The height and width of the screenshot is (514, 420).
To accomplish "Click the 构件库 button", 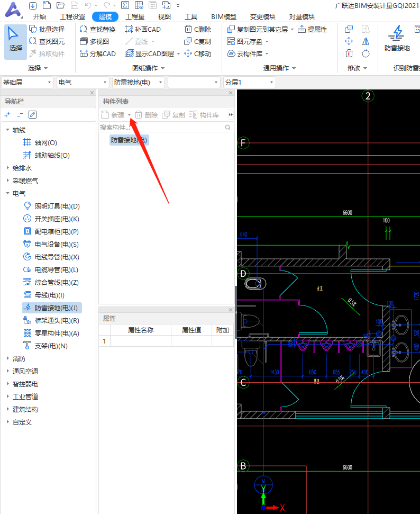I will click(204, 115).
